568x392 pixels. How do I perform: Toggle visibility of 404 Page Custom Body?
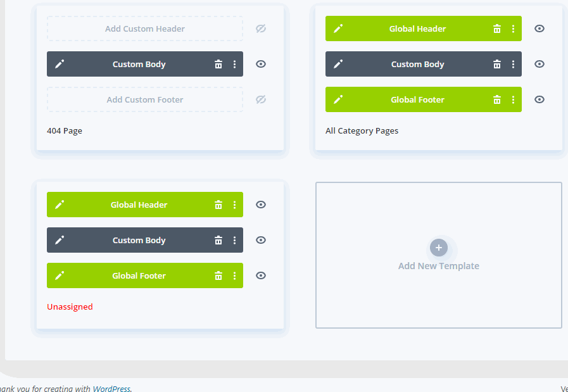tap(261, 64)
